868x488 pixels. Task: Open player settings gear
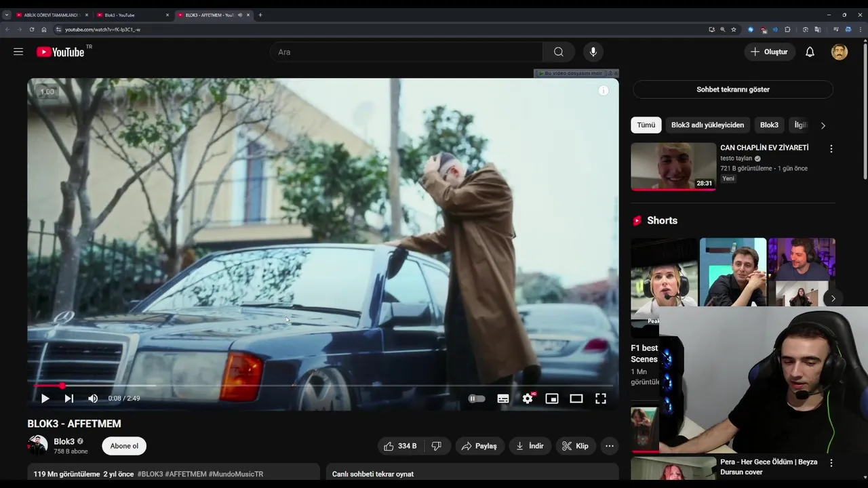(528, 399)
